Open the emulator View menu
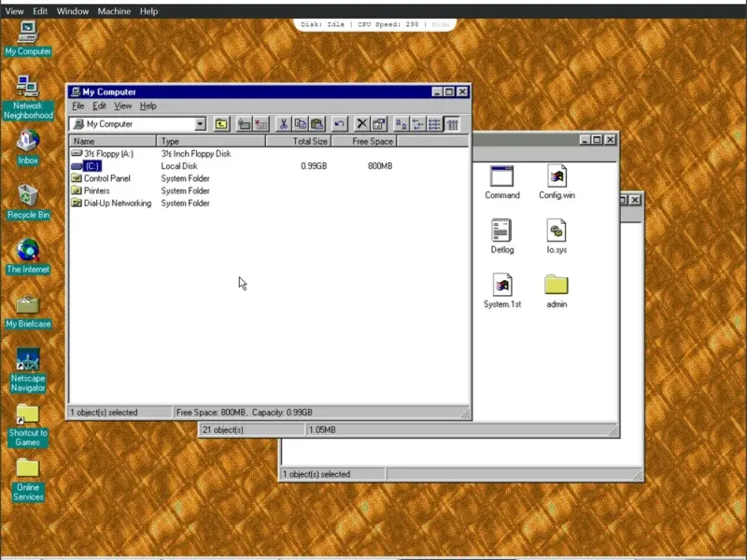 [x=14, y=11]
